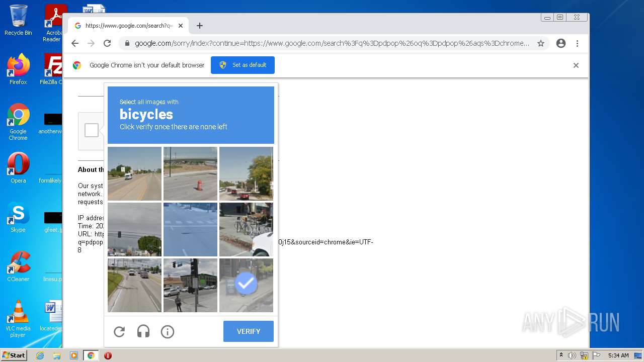Click the VERIFY button
This screenshot has height=362, width=644.
pyautogui.click(x=249, y=331)
